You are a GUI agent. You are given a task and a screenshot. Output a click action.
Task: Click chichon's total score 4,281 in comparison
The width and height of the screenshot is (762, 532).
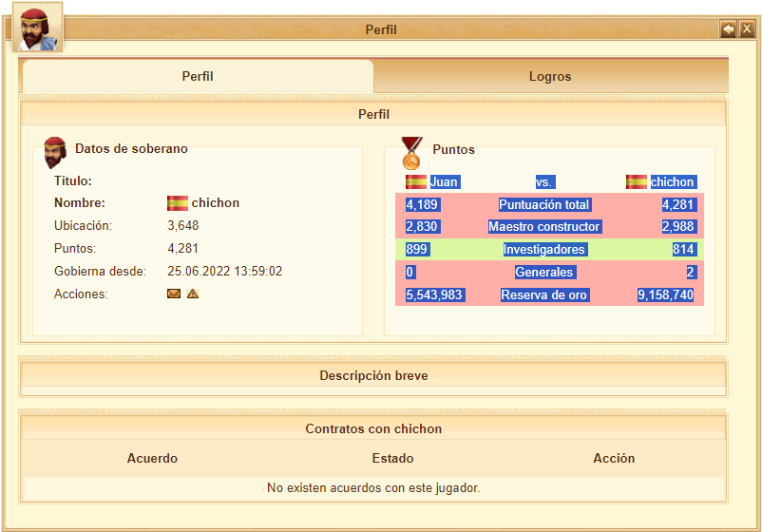coord(679,204)
